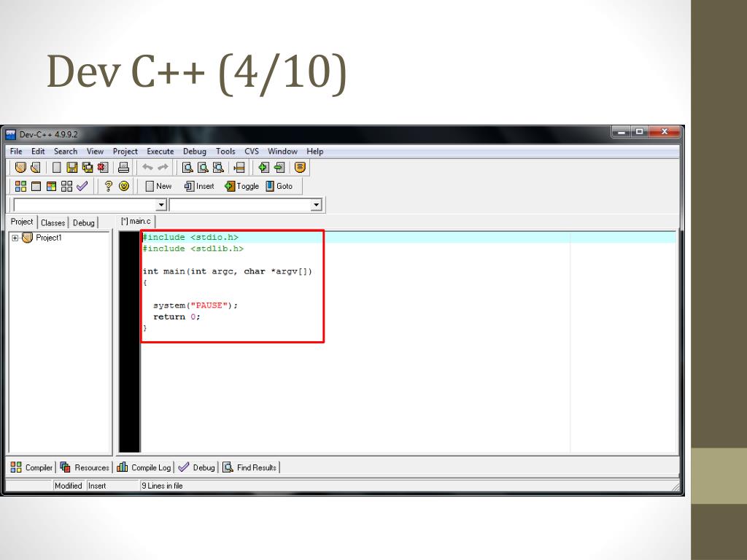This screenshot has height=560, width=747.
Task: Open Replace with the second magnifier icon
Action: (203, 167)
